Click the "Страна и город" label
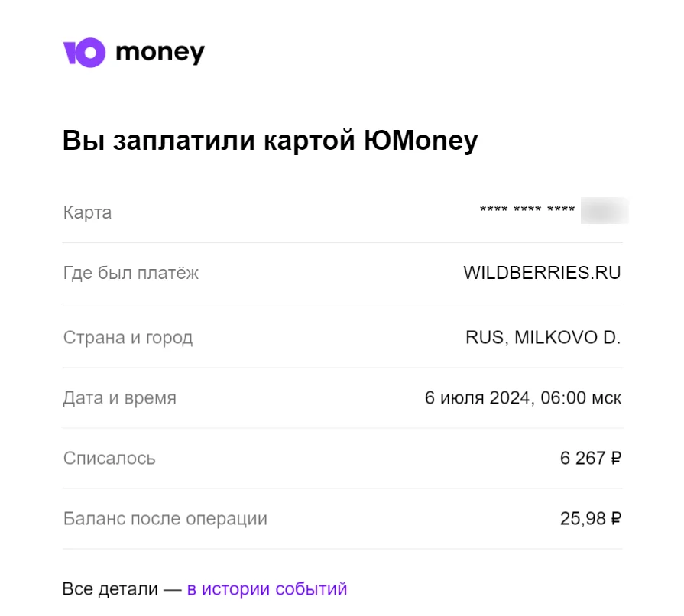684x616 pixels. point(128,337)
